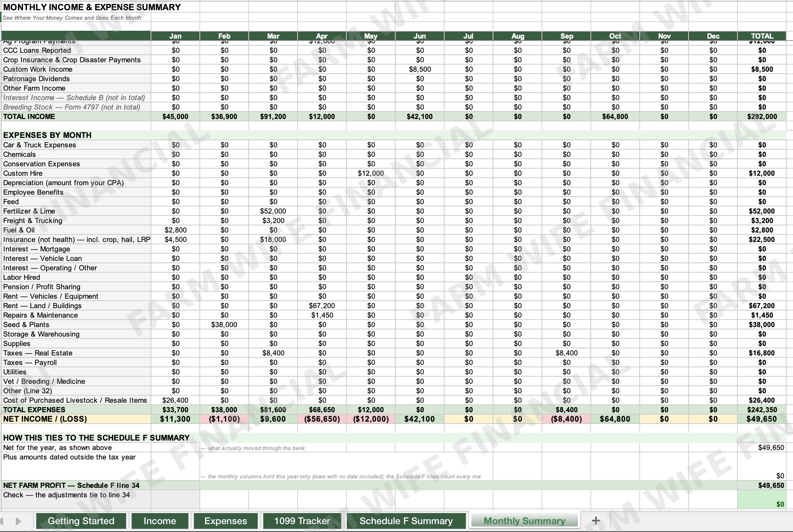The height and width of the screenshot is (532, 793).
Task: Click the MONTHLY INCOME & EXPENSE SUMMARY title
Action: (x=92, y=7)
